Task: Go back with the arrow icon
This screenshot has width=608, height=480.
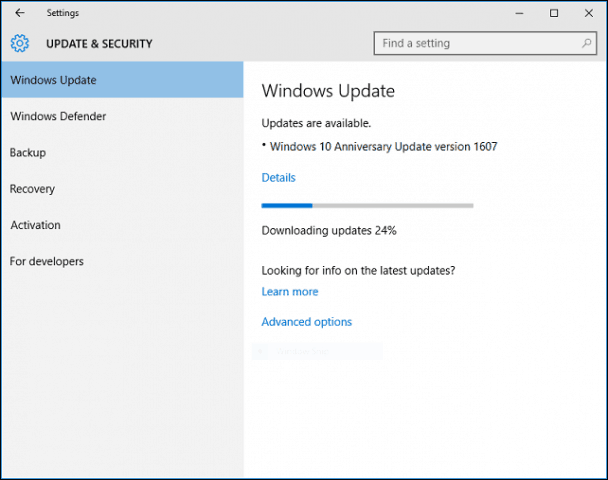Action: click(x=20, y=13)
